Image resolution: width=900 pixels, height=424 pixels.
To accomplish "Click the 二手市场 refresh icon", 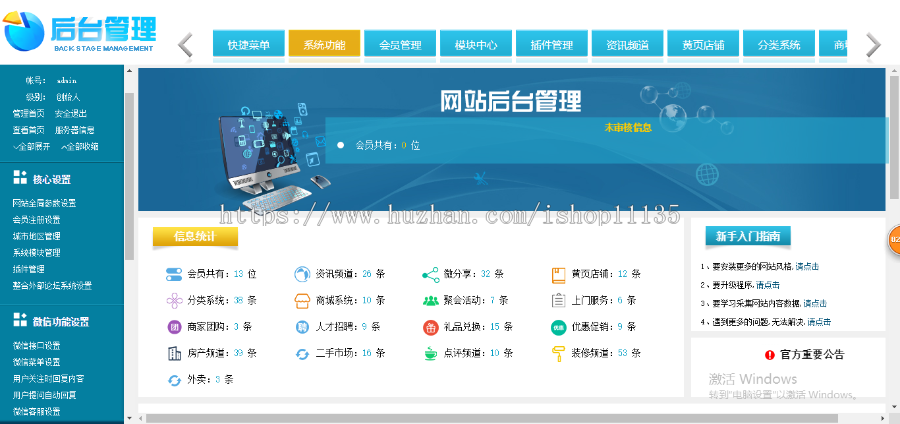I will click(302, 354).
